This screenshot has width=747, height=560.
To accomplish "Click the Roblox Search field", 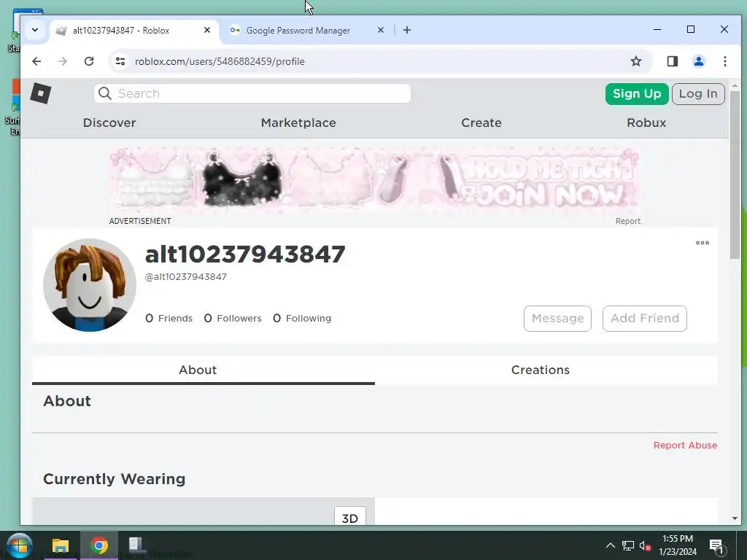I will 252,93.
